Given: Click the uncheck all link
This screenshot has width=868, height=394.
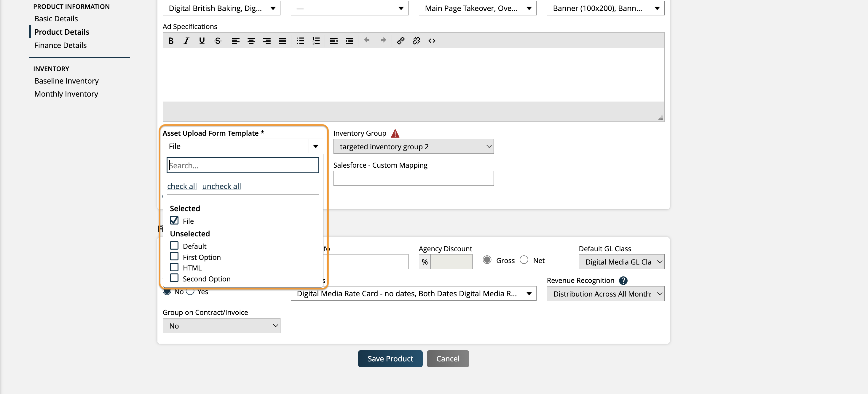Looking at the screenshot, I should click(x=221, y=186).
